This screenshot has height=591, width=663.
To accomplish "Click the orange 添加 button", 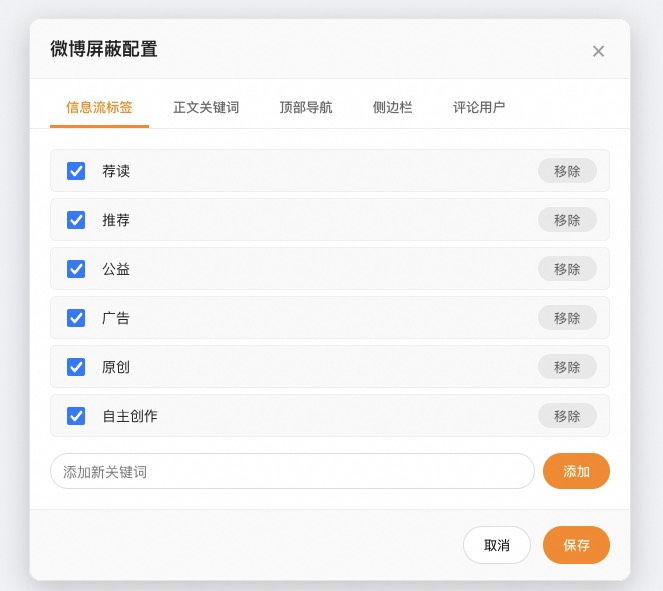I will 576,471.
